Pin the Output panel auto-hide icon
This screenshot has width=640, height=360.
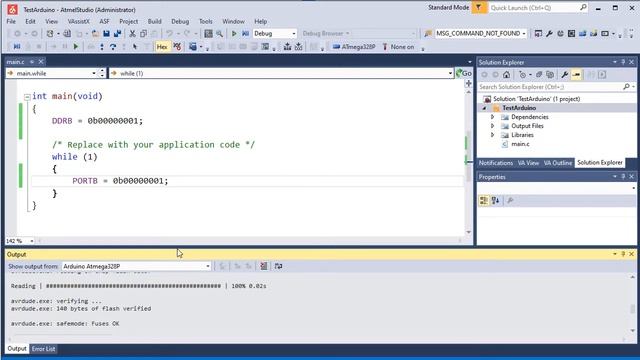(623, 254)
